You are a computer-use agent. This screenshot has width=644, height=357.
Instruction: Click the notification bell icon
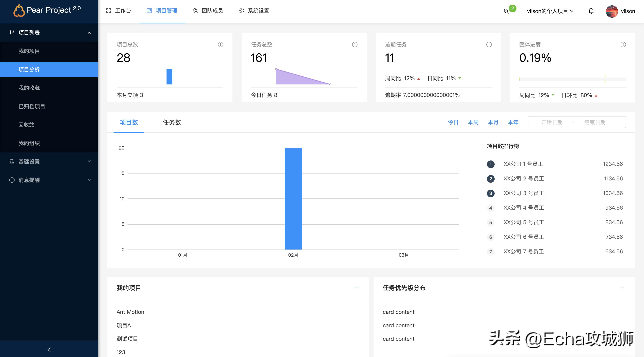[591, 11]
